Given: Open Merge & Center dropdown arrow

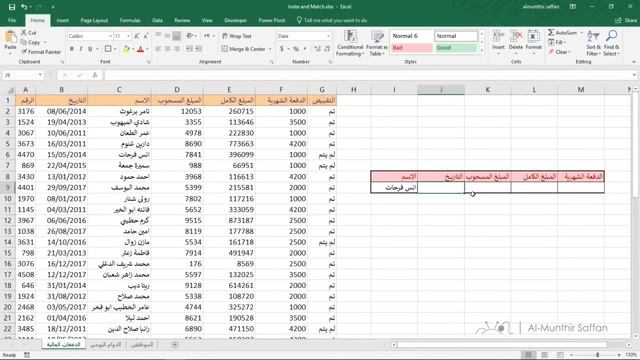Looking at the screenshot, I should [x=270, y=49].
